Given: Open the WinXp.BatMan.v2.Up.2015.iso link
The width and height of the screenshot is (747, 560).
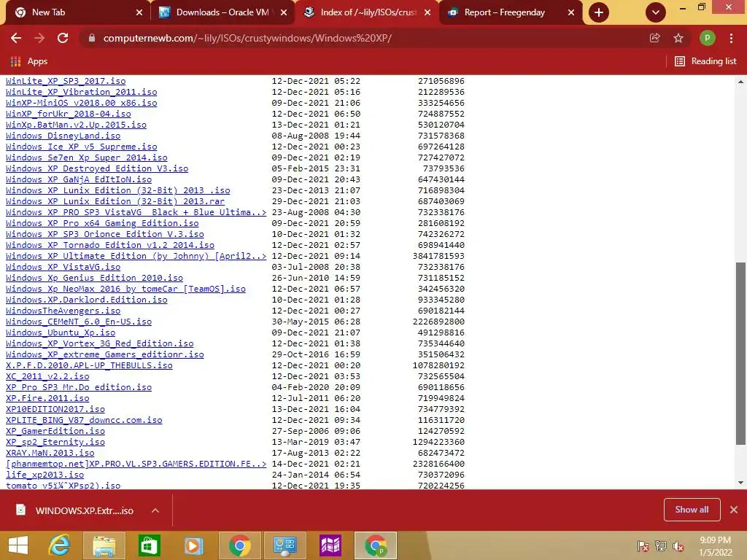Looking at the screenshot, I should click(76, 125).
